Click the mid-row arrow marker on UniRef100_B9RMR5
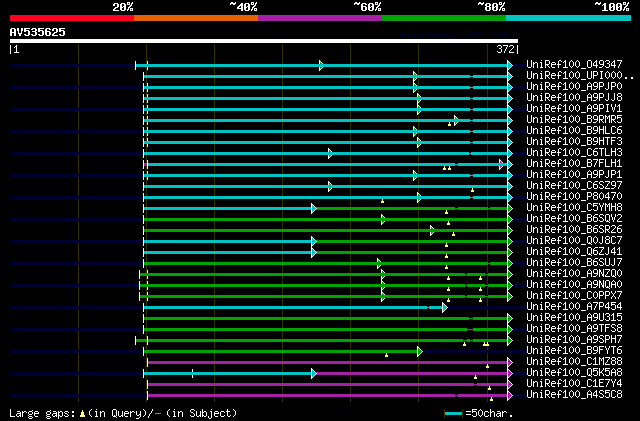 tap(456, 120)
